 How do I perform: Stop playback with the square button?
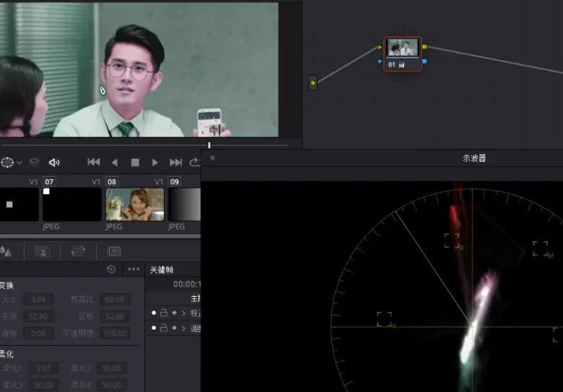point(135,162)
